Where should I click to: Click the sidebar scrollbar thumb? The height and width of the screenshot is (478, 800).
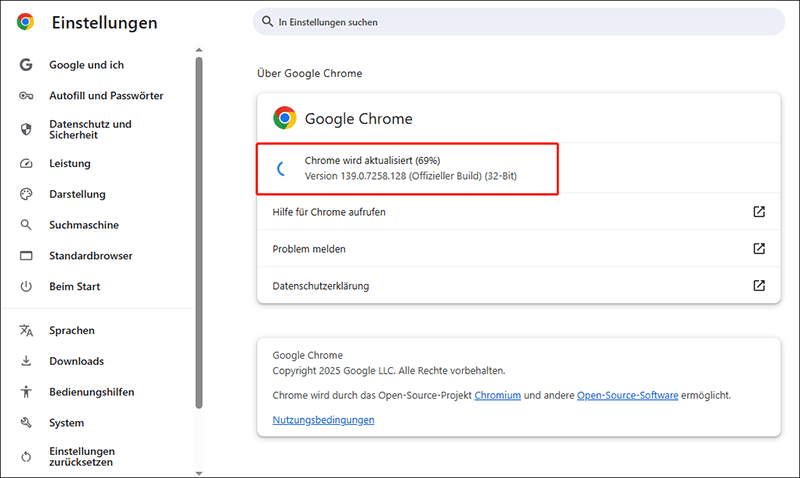click(x=199, y=233)
